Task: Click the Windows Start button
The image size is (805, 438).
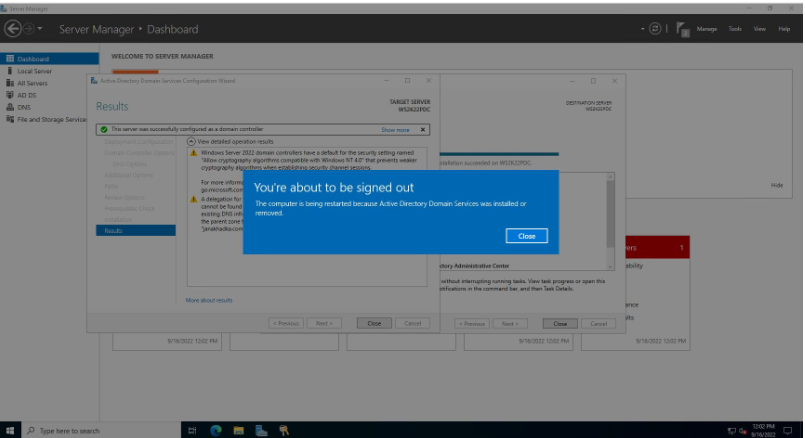Action: tap(11, 430)
